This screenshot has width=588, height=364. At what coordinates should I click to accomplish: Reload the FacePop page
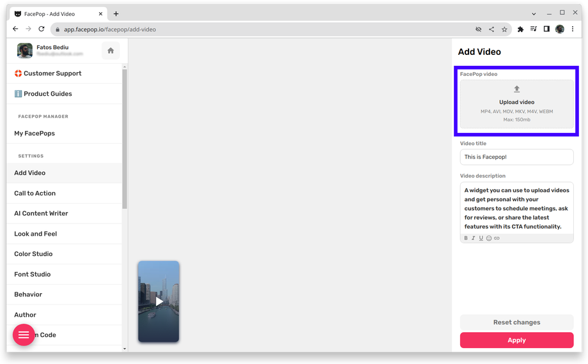(42, 29)
